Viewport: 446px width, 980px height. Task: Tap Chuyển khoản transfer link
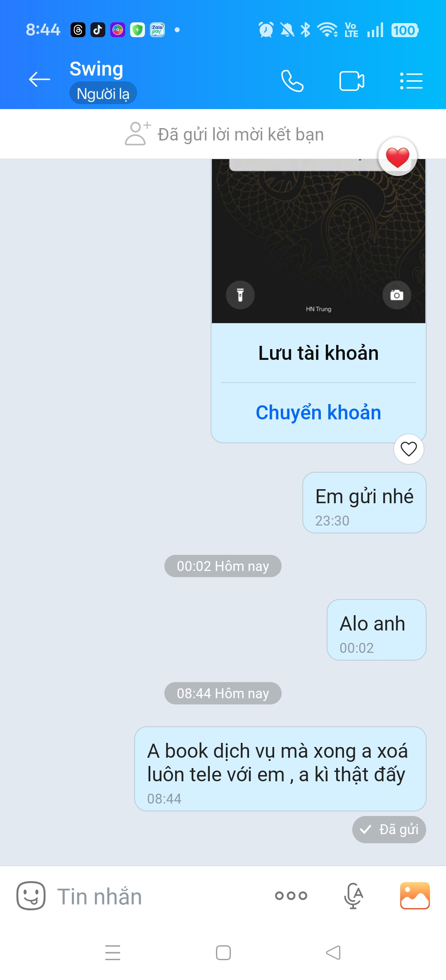pyautogui.click(x=318, y=413)
